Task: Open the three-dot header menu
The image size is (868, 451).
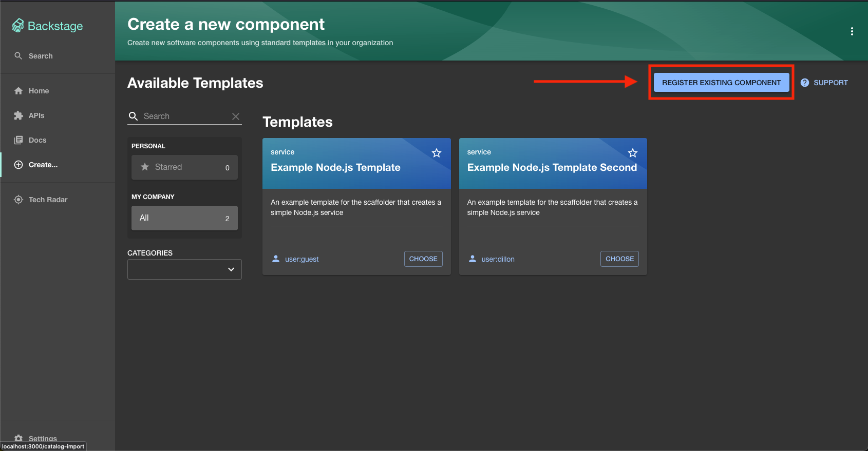Action: click(852, 31)
